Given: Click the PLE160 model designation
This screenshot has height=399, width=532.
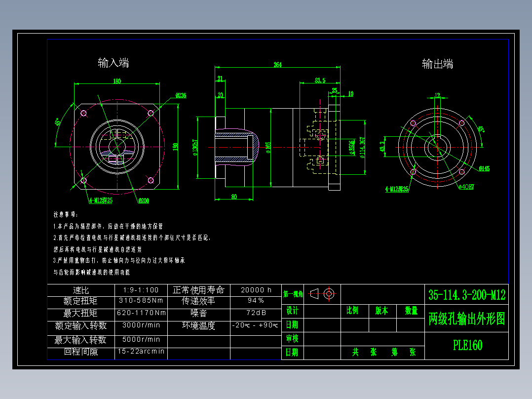Looking at the screenshot, I should tap(467, 345).
